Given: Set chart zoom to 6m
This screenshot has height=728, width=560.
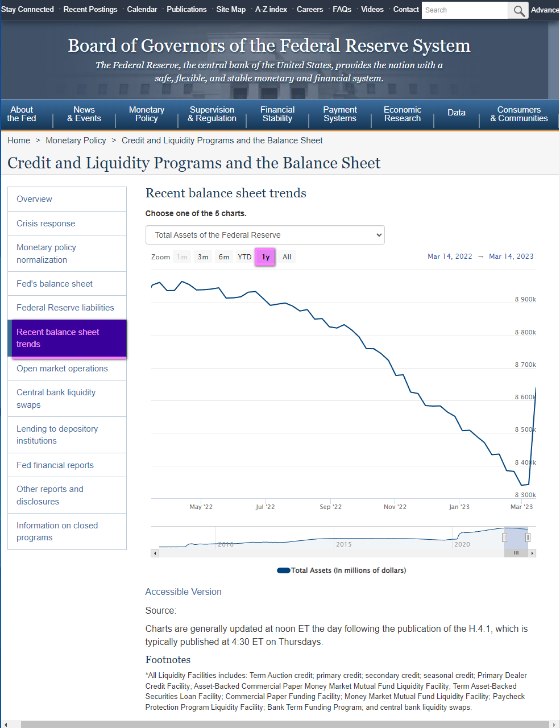Looking at the screenshot, I should 224,257.
